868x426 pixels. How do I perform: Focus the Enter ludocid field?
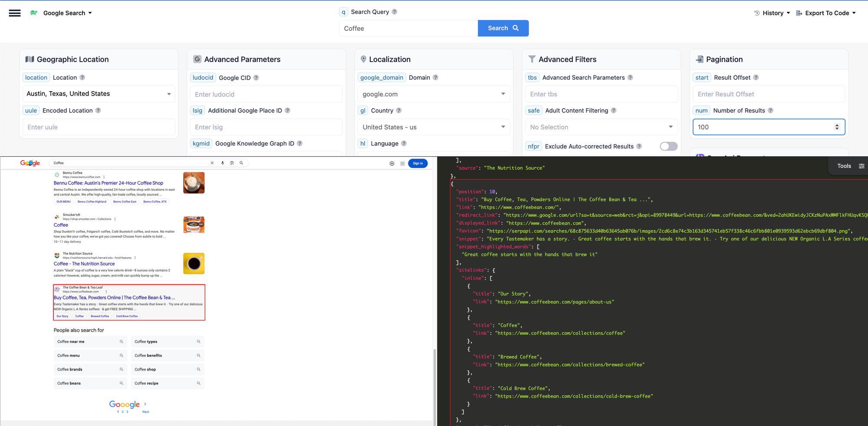[x=266, y=94]
